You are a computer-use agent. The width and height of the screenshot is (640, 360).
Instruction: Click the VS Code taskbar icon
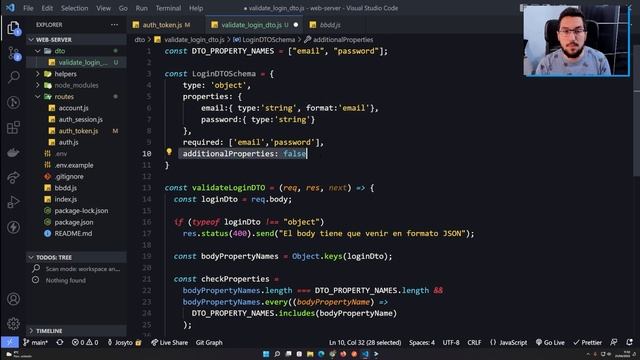pyautogui.click(x=365, y=354)
